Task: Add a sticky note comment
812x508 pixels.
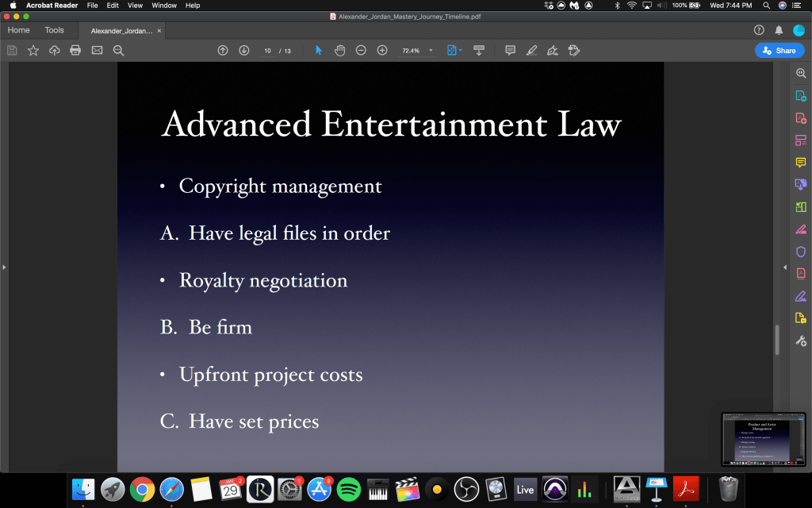Action: (510, 50)
